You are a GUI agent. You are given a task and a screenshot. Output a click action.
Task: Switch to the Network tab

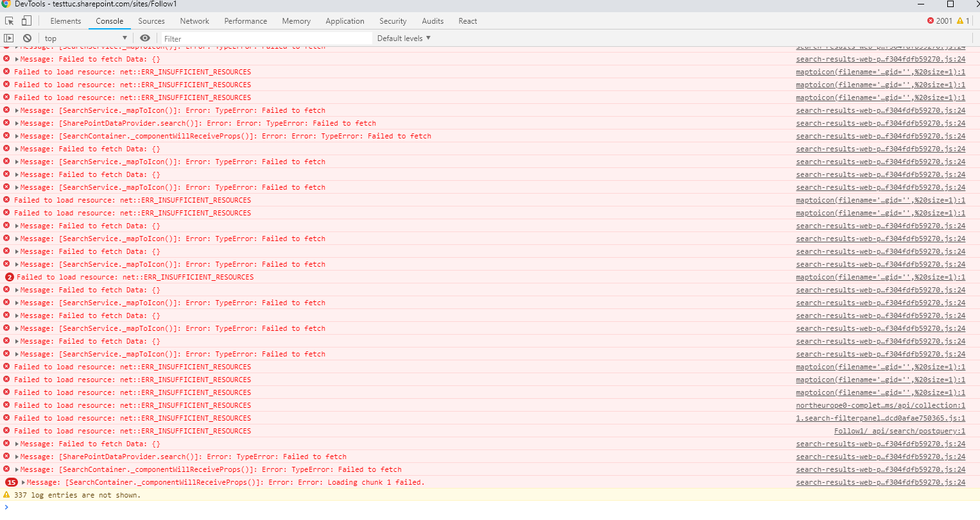pos(194,21)
